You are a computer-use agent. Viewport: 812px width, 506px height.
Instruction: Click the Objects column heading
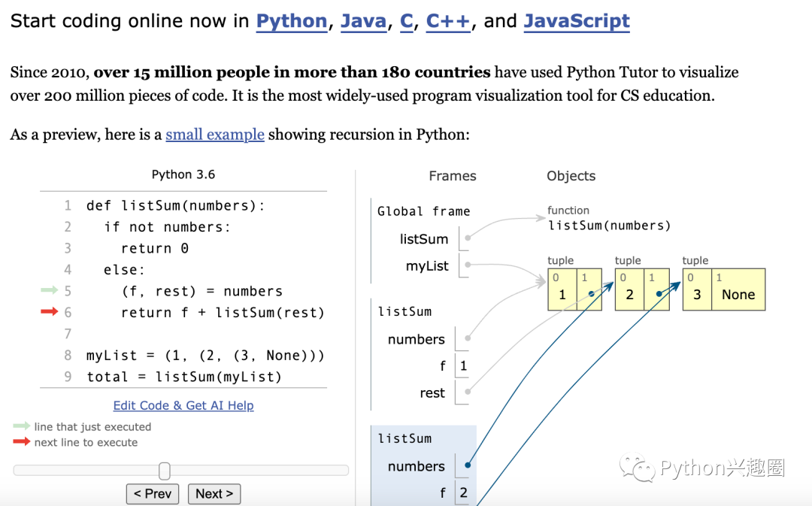[x=571, y=176]
